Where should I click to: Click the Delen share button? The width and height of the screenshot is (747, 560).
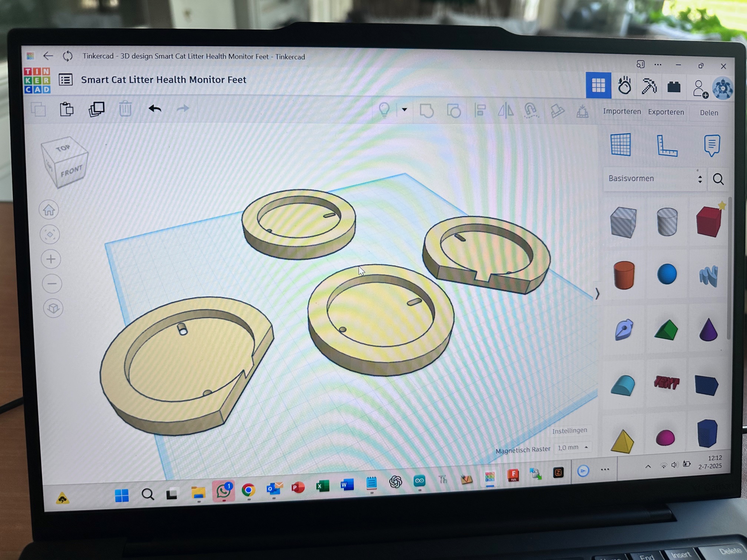tap(708, 113)
